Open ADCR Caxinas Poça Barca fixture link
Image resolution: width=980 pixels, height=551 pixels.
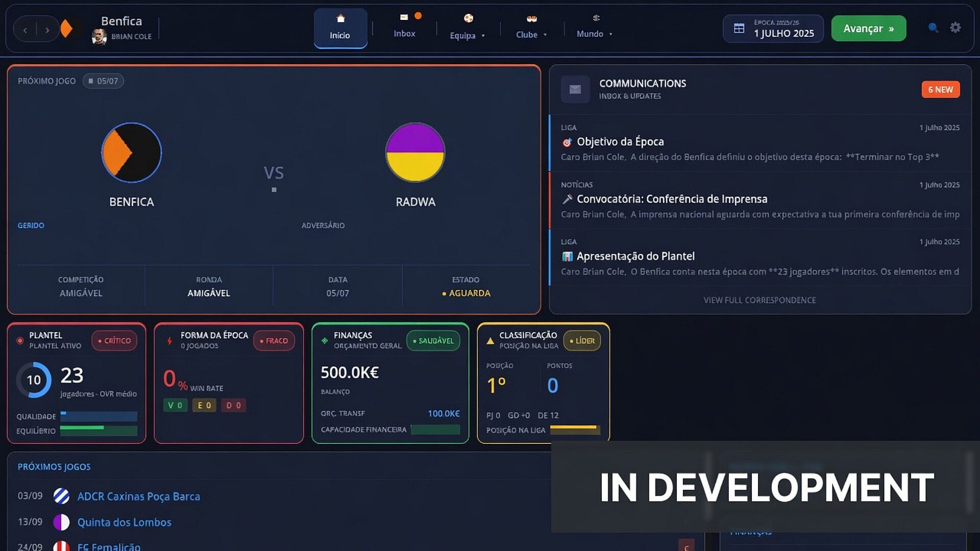(x=138, y=496)
